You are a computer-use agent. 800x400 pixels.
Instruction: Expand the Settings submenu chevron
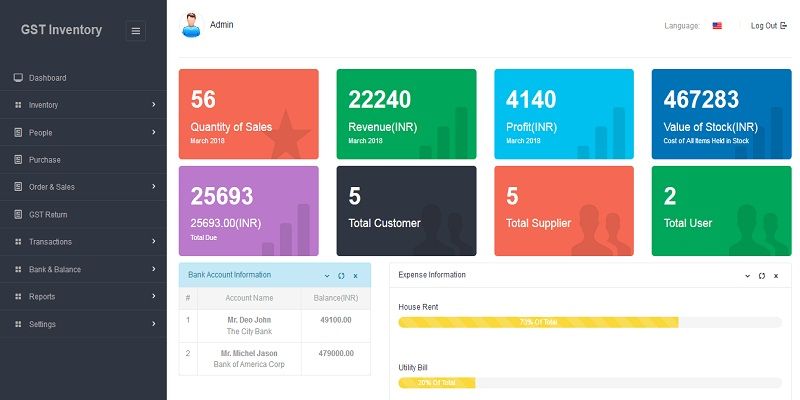(x=154, y=323)
